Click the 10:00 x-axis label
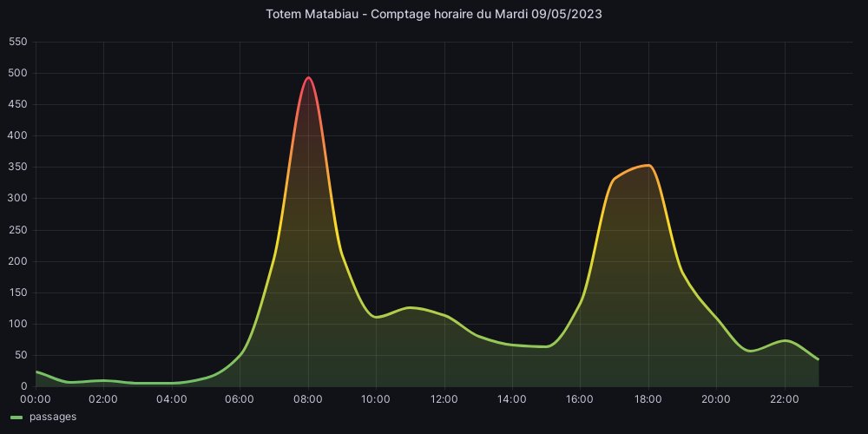Viewport: 868px width, 434px height. 376,398
